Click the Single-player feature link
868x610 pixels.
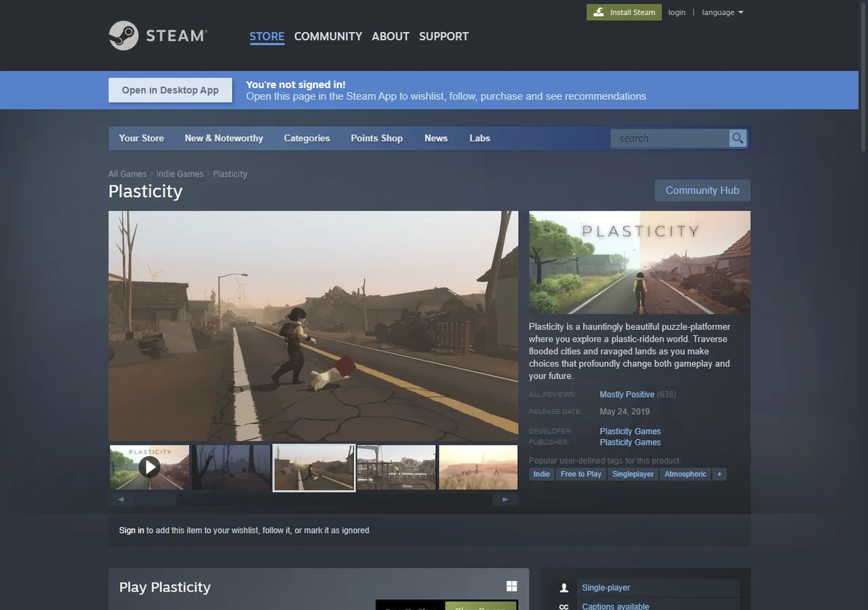point(606,588)
